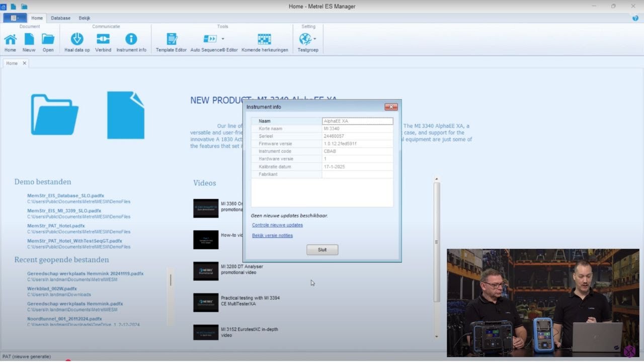Close the Home document tab

pyautogui.click(x=24, y=63)
